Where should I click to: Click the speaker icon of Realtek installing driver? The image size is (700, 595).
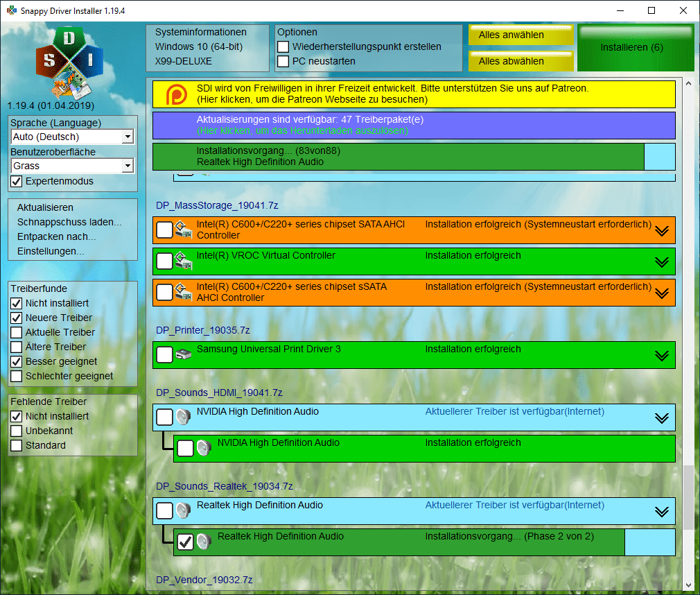[203, 542]
